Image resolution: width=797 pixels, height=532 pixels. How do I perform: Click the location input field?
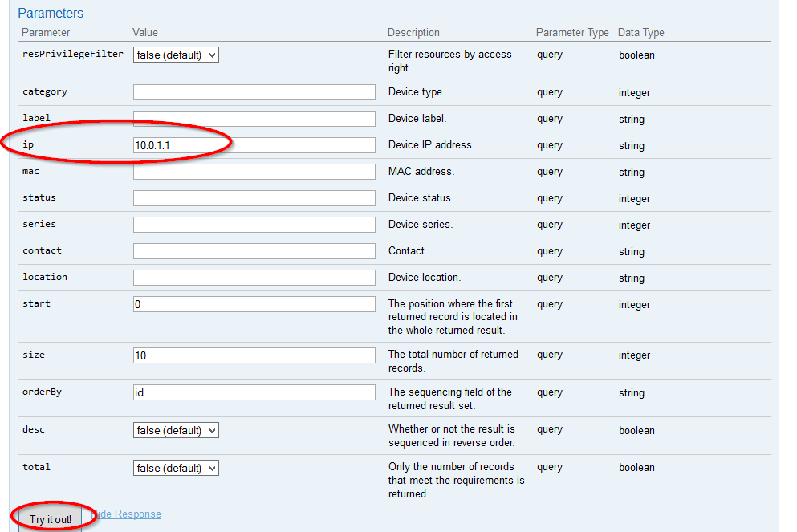[x=254, y=278]
